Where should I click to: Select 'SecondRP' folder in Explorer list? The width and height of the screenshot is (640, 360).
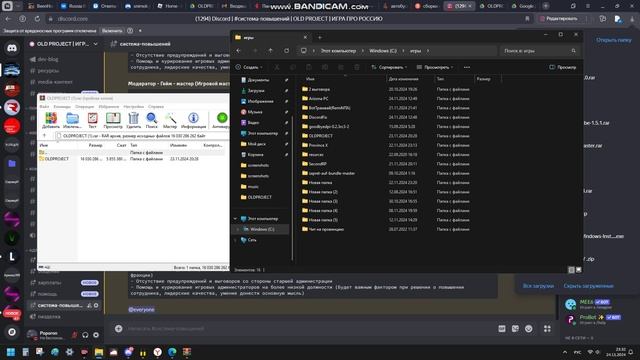point(318,164)
